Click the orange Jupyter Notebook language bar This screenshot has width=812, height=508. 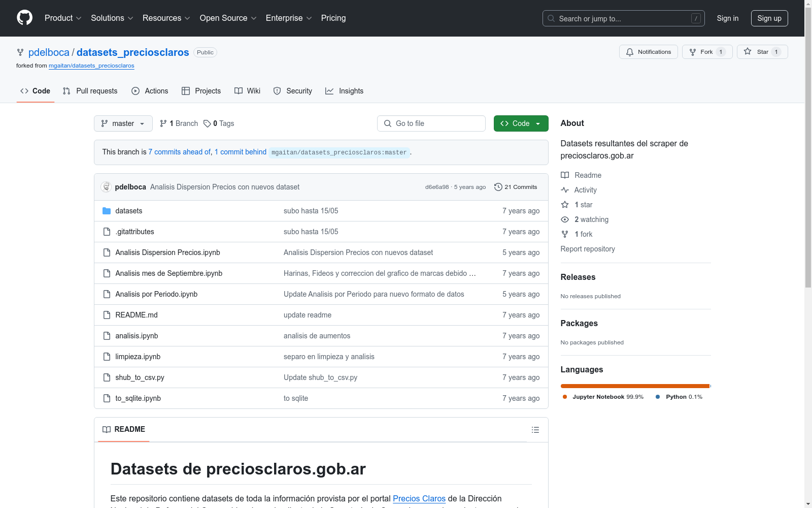[x=635, y=386]
